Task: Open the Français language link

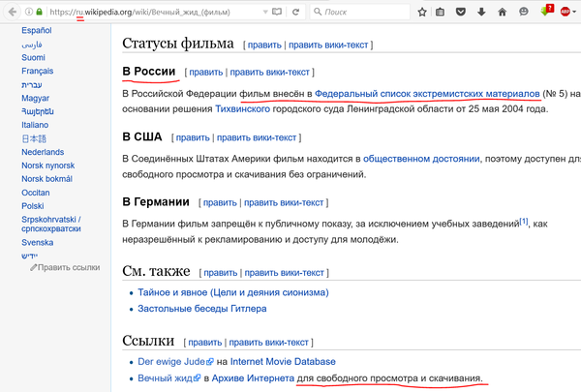Action: click(x=38, y=71)
